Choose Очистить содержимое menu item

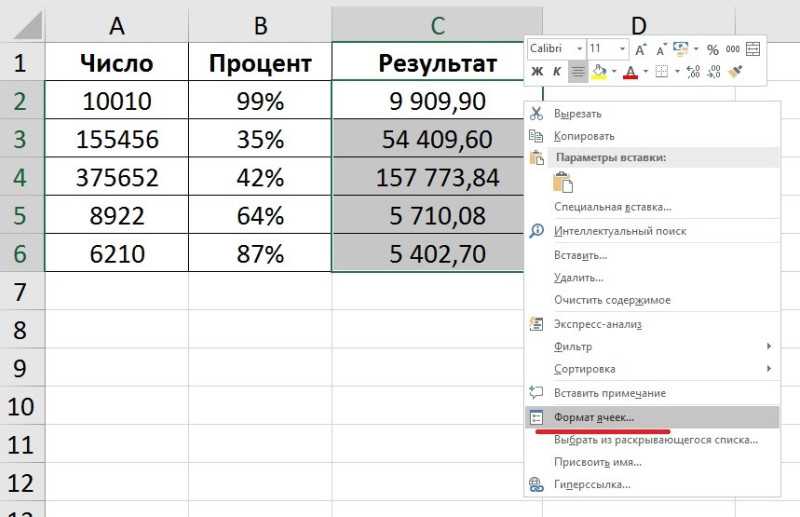653,300
